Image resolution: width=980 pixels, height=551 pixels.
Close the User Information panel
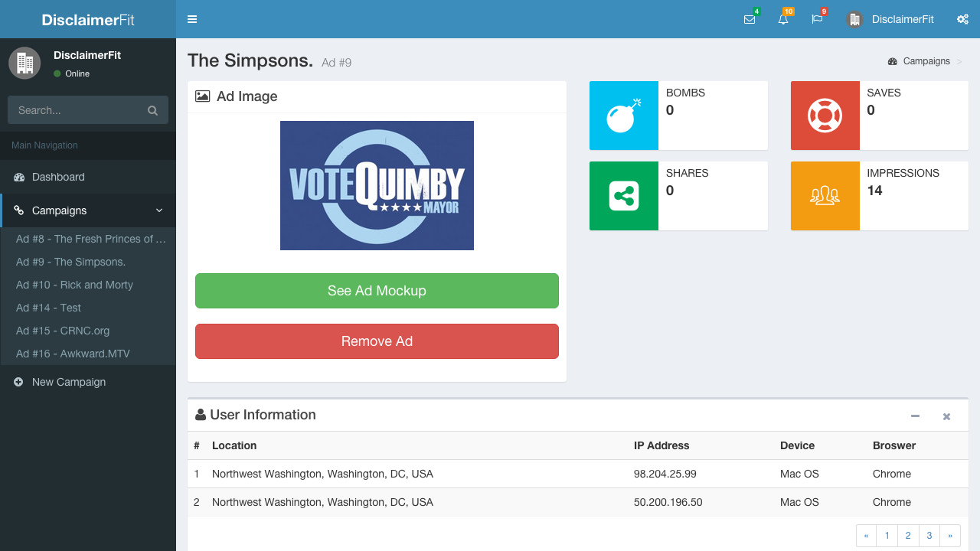[946, 416]
